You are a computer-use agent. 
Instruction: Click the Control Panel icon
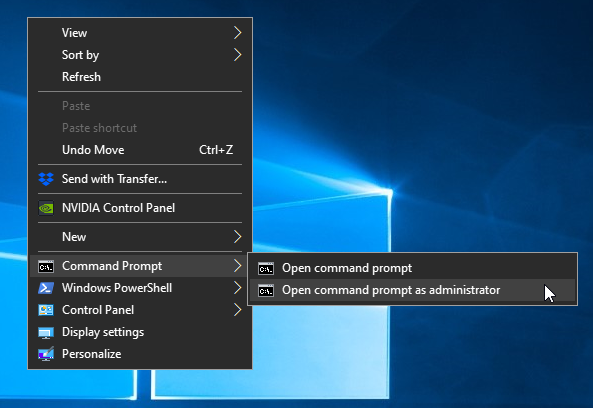(46, 310)
